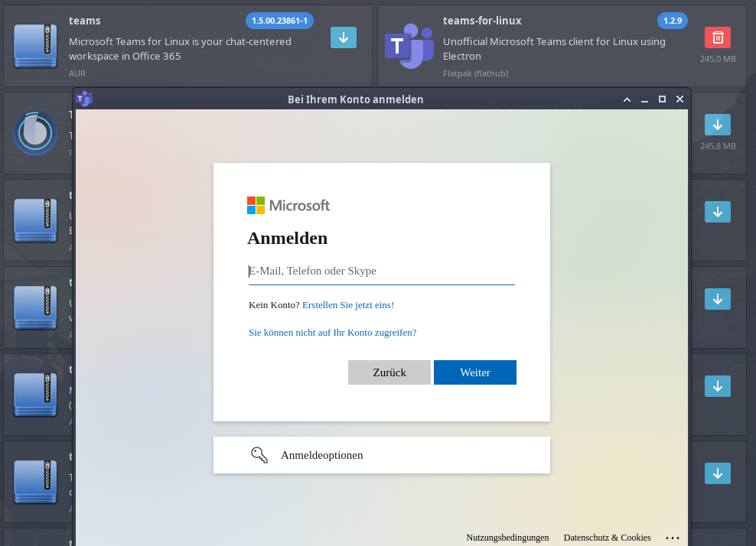Click the 'Flatpak (flathub)' source label
The width and height of the screenshot is (756, 546).
(475, 73)
